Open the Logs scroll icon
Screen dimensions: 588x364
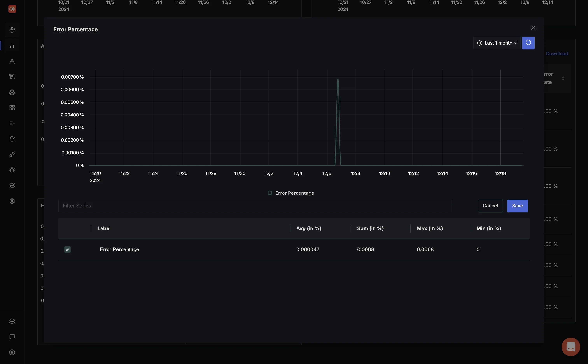click(12, 77)
